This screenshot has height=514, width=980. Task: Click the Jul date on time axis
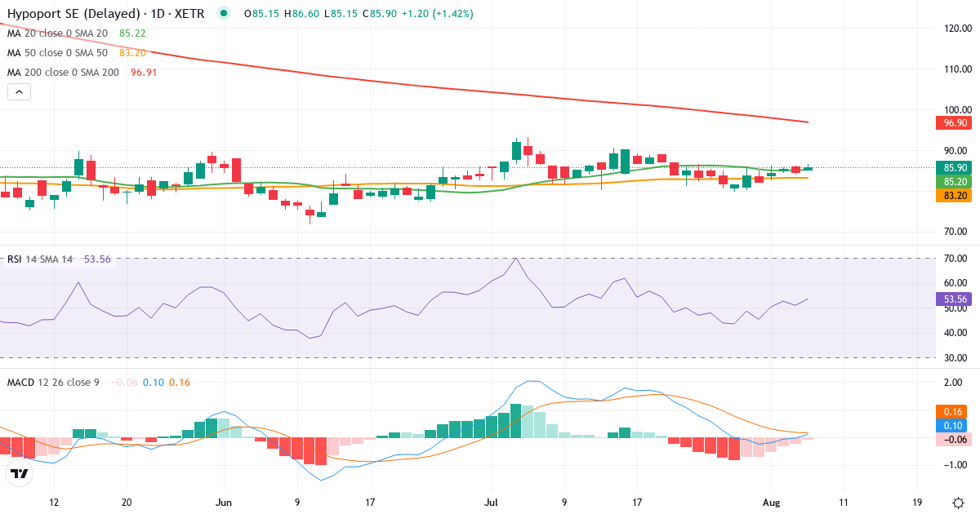coord(491,502)
